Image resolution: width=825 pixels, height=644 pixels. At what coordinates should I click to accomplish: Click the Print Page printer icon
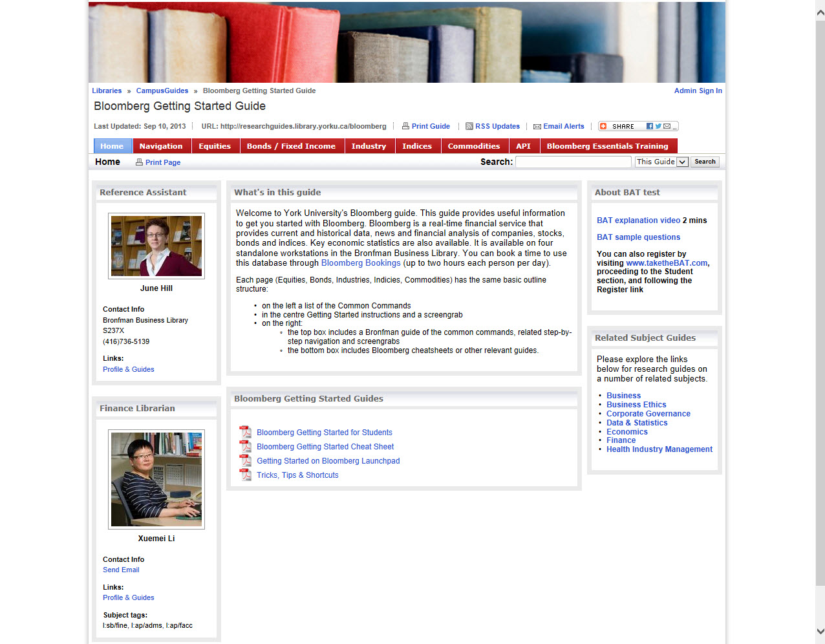click(x=139, y=162)
